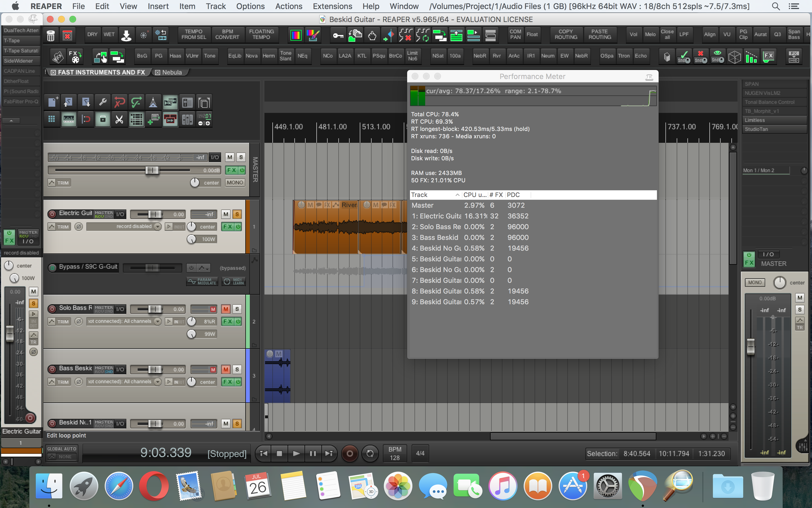This screenshot has width=812, height=508.
Task: Click the trash can toolbar icon
Action: 51,35
